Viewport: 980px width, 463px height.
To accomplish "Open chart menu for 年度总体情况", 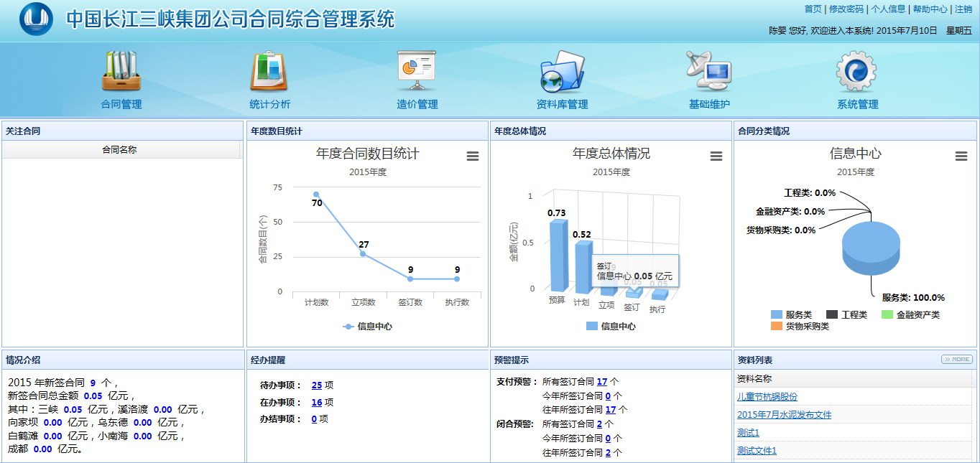I will click(716, 156).
